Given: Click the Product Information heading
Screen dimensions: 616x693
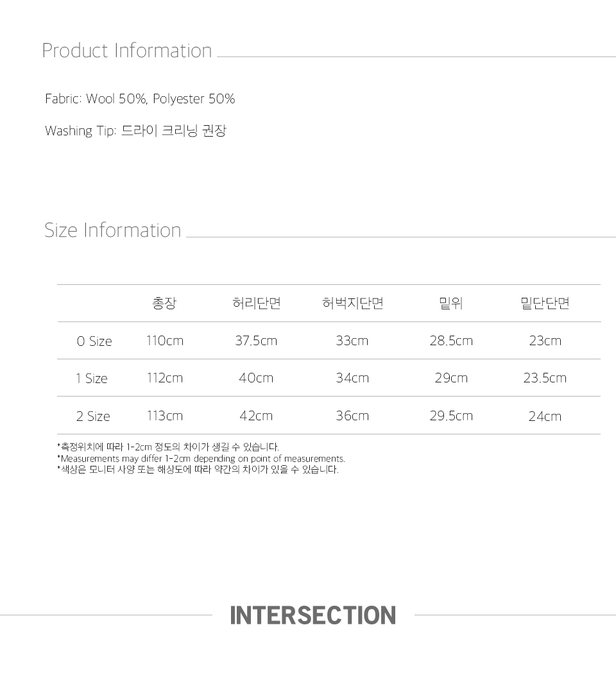Looking at the screenshot, I should [126, 51].
